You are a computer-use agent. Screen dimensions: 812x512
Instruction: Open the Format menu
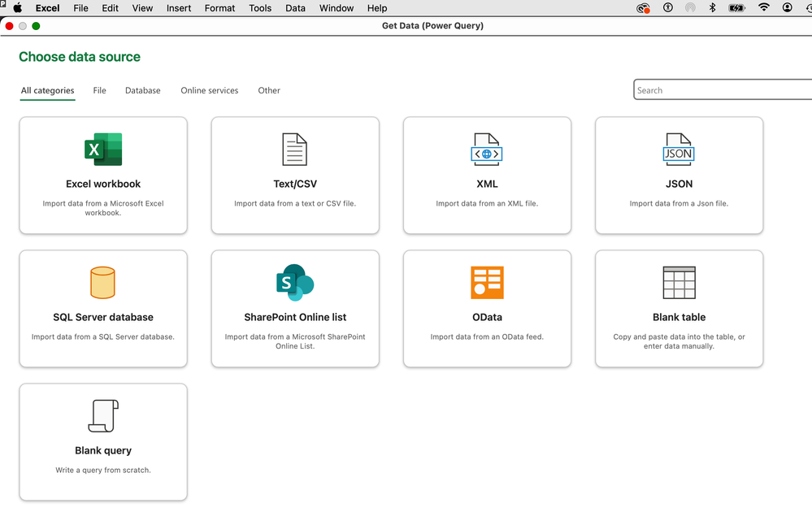[x=219, y=8]
